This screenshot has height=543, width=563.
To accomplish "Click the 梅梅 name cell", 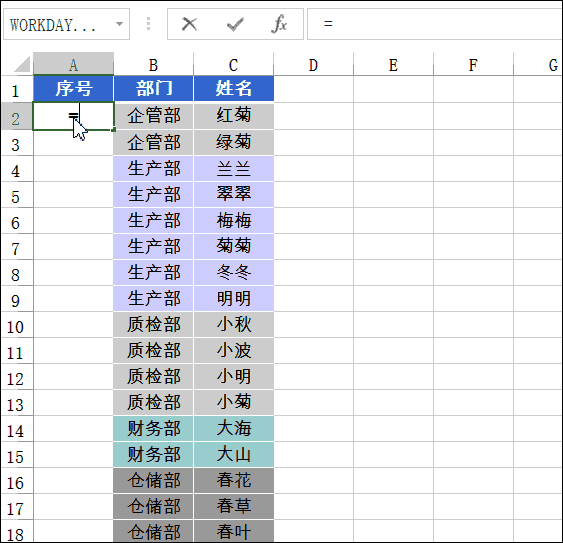I will (x=234, y=221).
